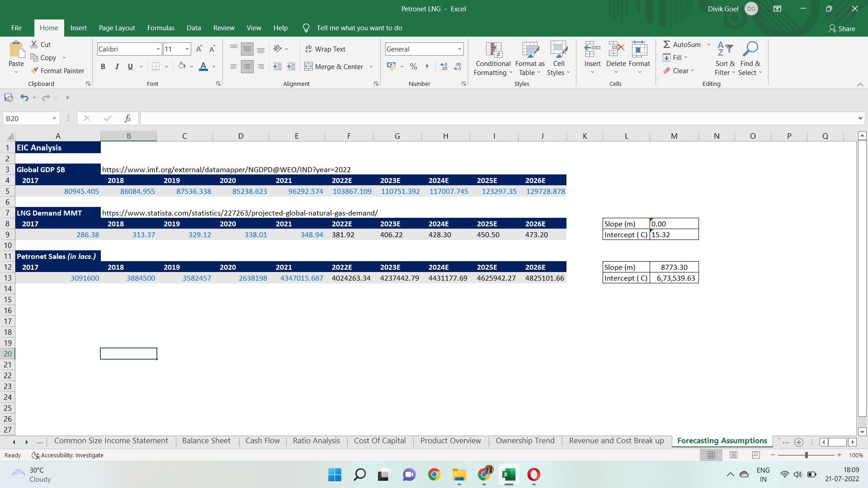The image size is (868, 488).
Task: Apply comma style format
Action: point(426,66)
